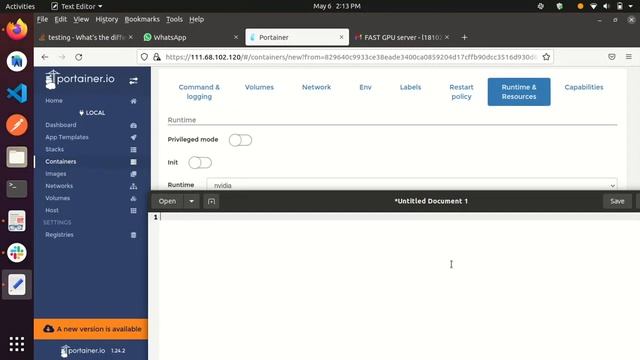The width and height of the screenshot is (640, 360).
Task: Switch to Restart policy tab
Action: coord(461,92)
